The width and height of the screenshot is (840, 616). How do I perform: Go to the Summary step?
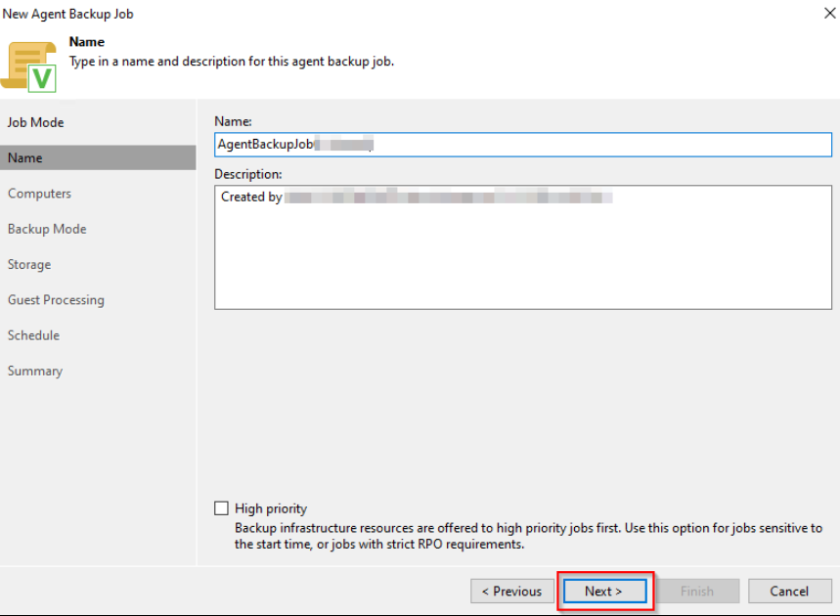point(35,371)
